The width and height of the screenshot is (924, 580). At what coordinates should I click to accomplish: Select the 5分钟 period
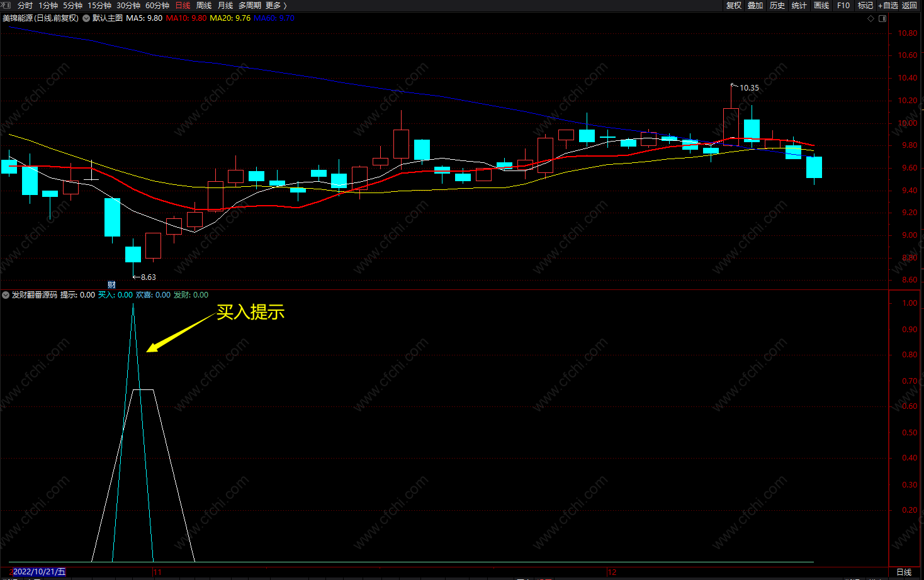tap(73, 5)
